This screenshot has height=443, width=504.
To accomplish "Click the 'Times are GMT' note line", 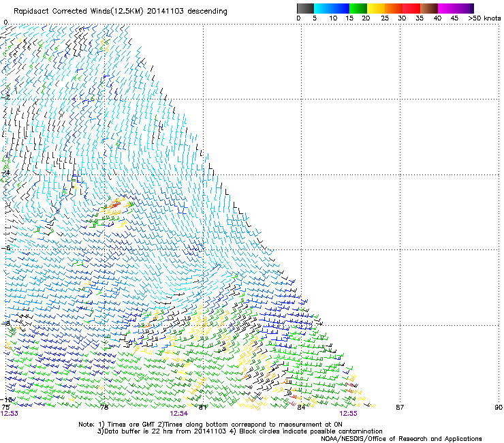I will click(210, 425).
